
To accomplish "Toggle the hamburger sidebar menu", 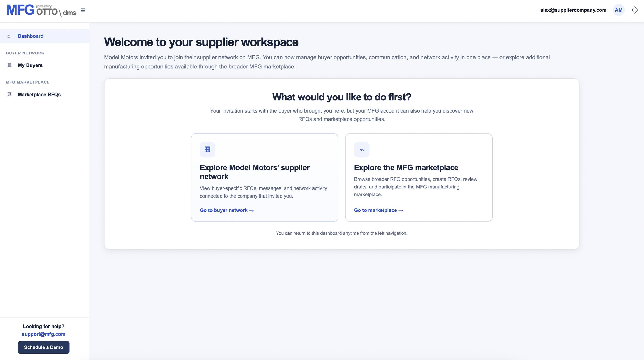I will (x=83, y=10).
